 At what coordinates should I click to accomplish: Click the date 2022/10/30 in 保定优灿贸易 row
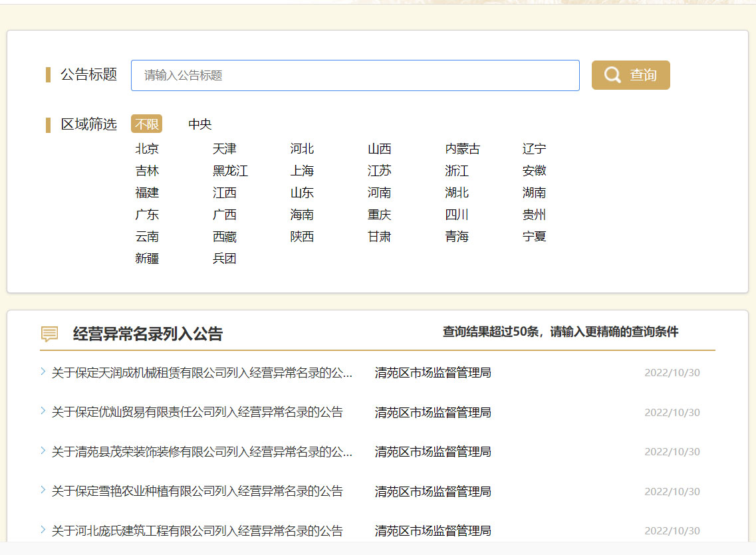point(672,412)
